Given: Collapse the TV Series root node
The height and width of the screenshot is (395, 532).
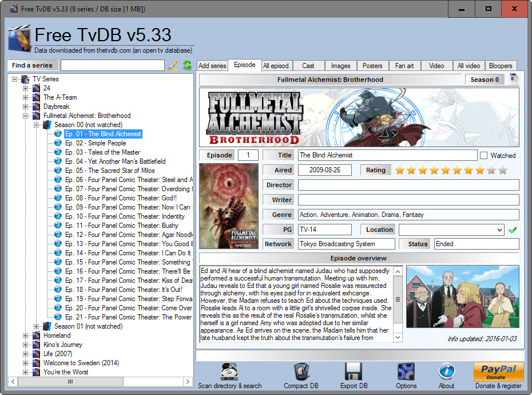Looking at the screenshot, I should pos(15,79).
